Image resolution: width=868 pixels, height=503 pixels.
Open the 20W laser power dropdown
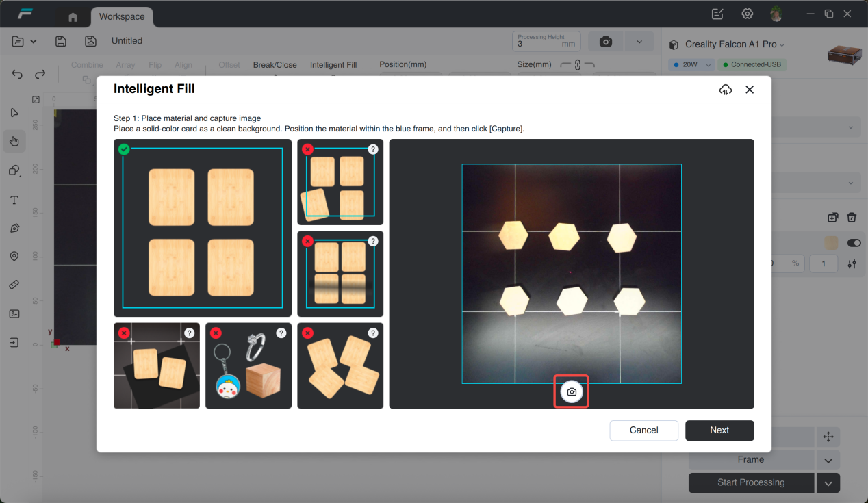tap(691, 64)
